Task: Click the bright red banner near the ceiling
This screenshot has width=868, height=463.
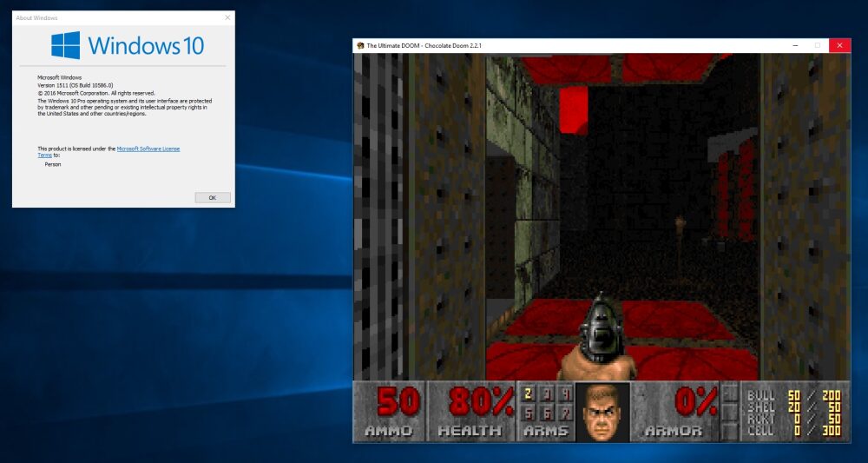Action: 574,109
